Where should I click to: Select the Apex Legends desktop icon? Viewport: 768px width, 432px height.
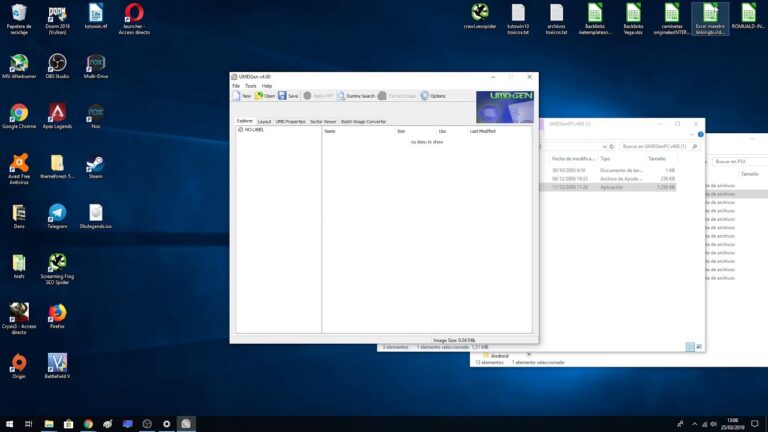coord(57,113)
